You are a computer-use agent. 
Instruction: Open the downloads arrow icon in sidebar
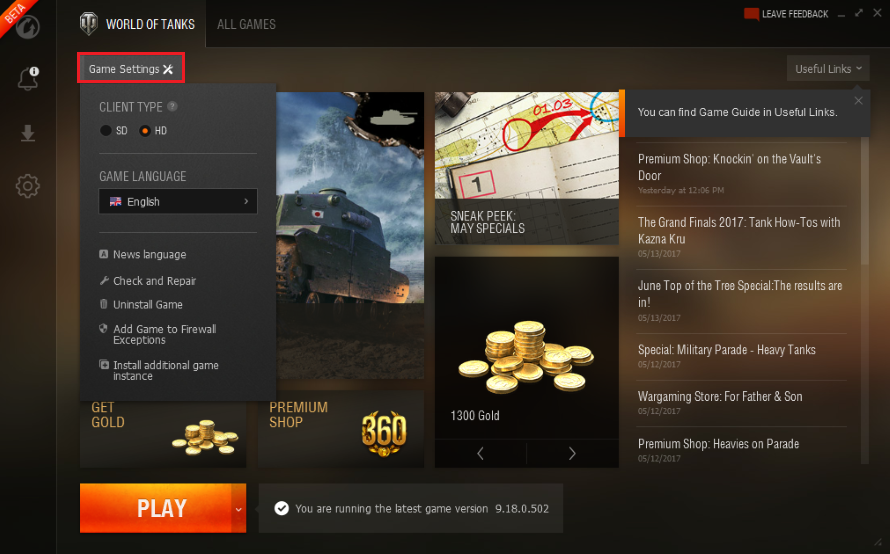pyautogui.click(x=27, y=133)
